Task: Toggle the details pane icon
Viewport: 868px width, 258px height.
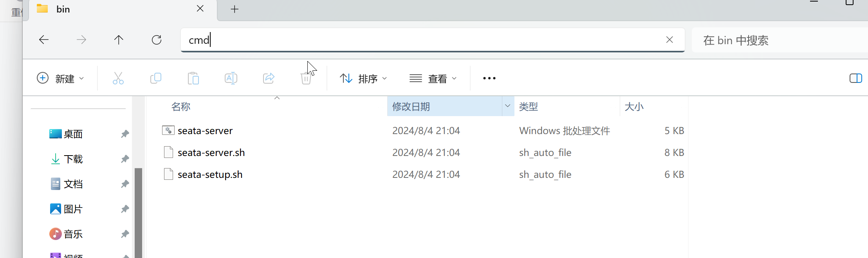Action: point(856,78)
